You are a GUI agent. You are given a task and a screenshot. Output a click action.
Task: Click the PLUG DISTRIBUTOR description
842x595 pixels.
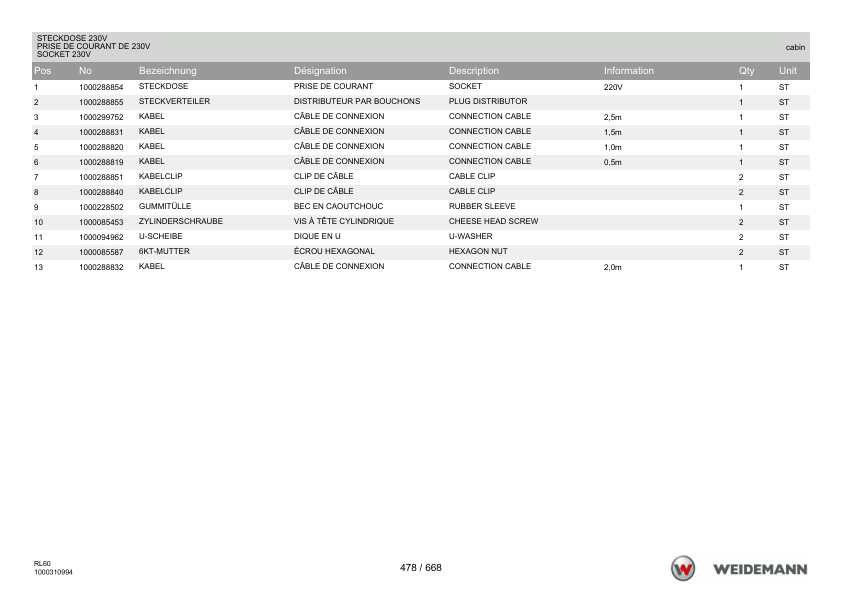pos(488,101)
